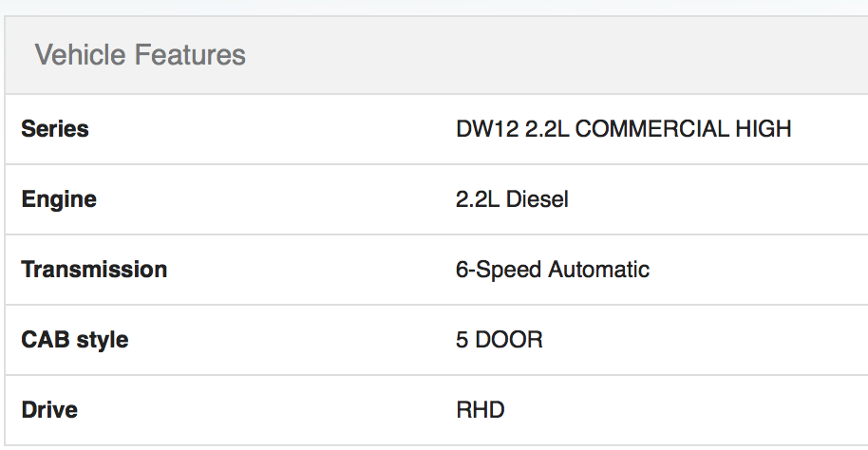Click the Vehicle Features panel heading

140,55
